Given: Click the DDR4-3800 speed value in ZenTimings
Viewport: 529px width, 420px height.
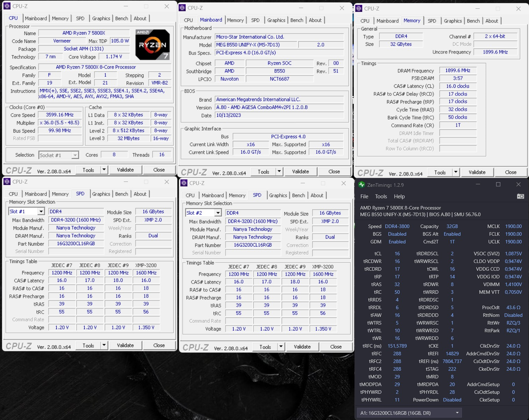Looking at the screenshot, I should coord(397,226).
